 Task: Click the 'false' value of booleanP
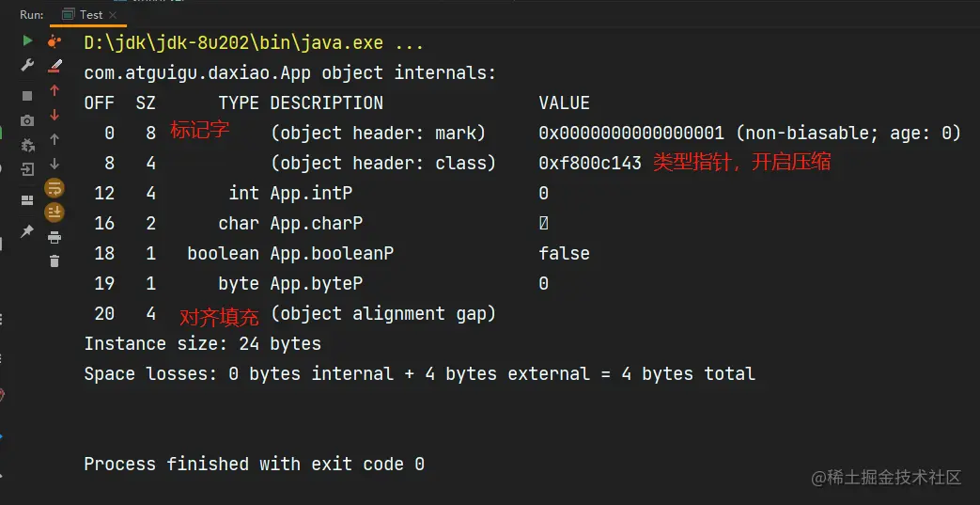[565, 253]
